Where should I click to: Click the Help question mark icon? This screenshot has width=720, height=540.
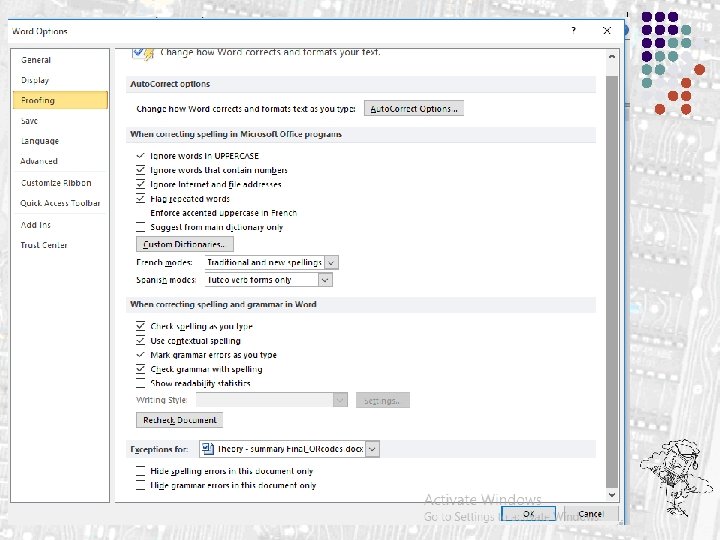point(574,30)
